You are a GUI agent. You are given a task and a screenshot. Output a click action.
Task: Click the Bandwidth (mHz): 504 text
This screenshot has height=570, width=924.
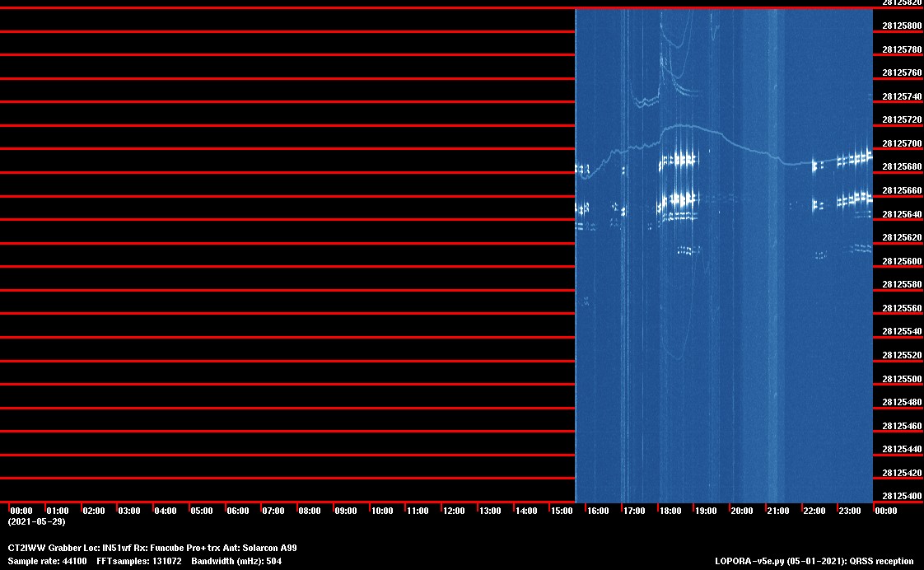click(x=236, y=561)
